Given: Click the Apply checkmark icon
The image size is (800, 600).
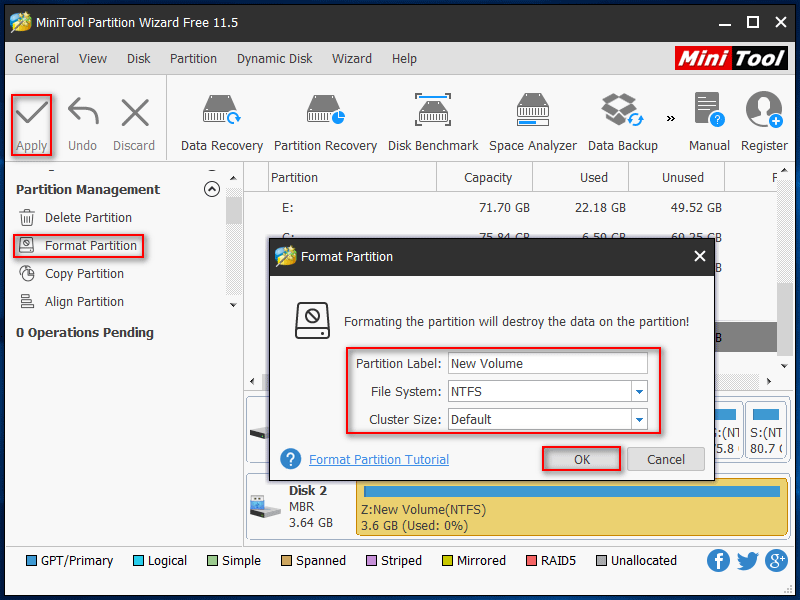Looking at the screenshot, I should pyautogui.click(x=31, y=114).
